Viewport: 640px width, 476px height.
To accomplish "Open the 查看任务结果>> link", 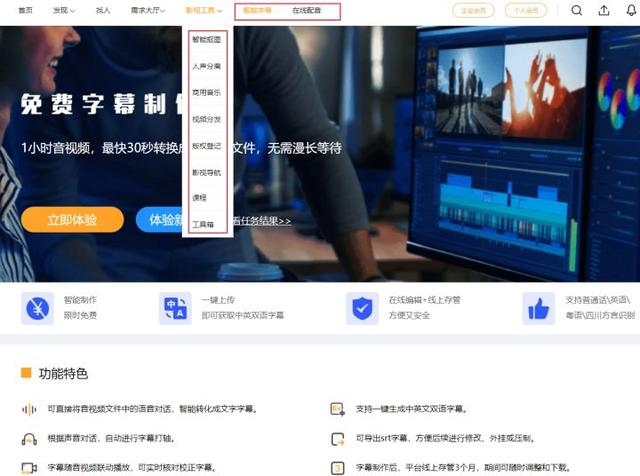I will pos(262,221).
